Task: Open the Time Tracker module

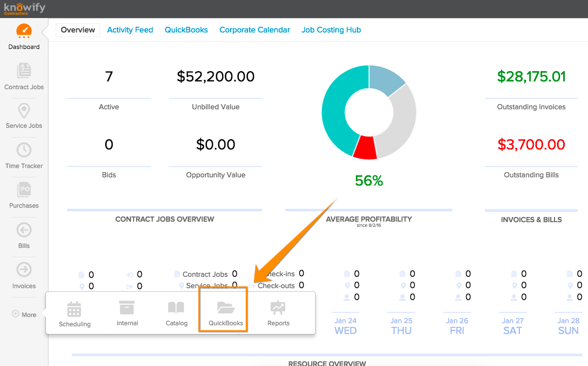Action: [x=24, y=156]
